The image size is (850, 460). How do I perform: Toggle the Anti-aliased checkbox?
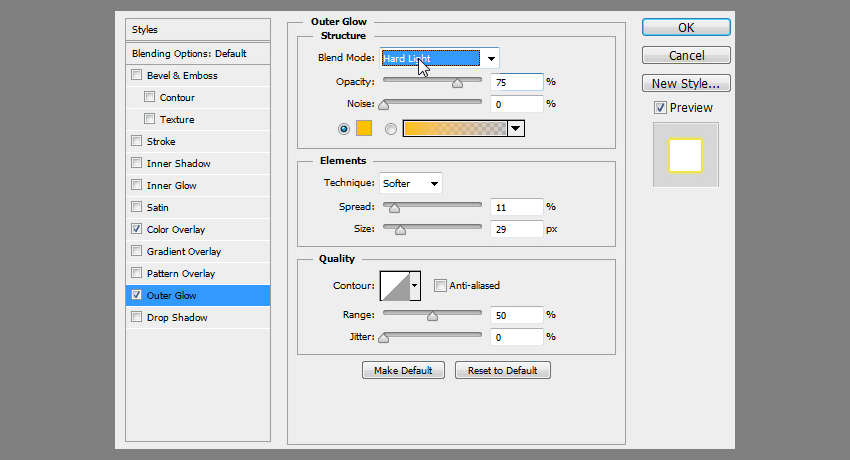point(441,286)
